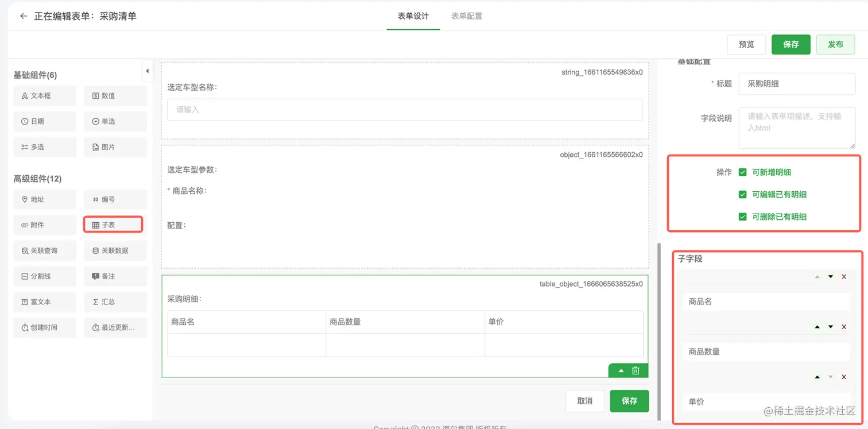The image size is (868, 429).
Task: Open the 表单配置 tab
Action: (x=467, y=16)
